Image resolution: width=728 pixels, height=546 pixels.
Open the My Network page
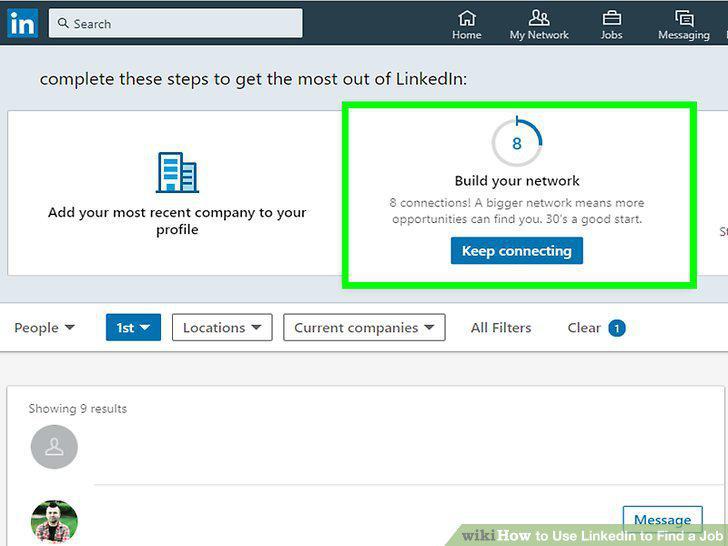539,25
